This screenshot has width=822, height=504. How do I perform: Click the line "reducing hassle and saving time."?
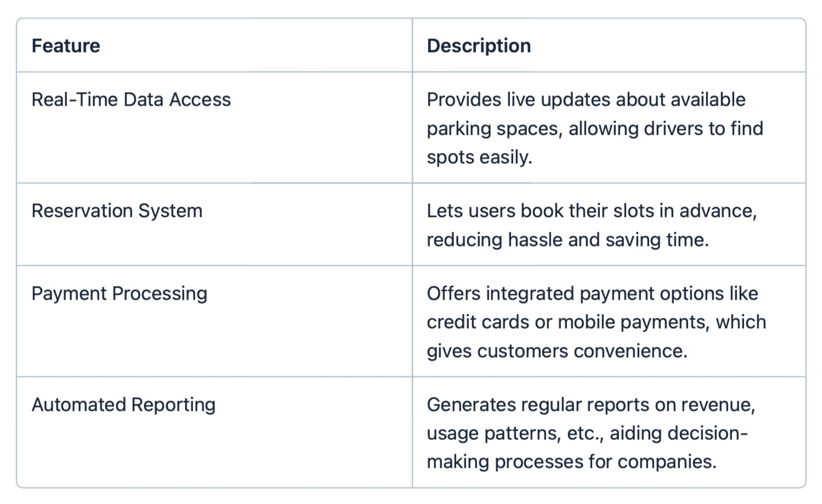(568, 240)
